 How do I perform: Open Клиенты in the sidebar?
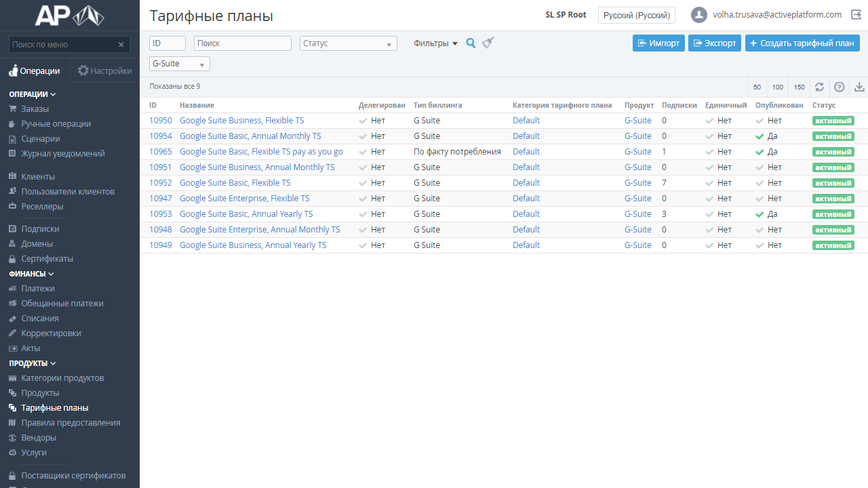38,177
